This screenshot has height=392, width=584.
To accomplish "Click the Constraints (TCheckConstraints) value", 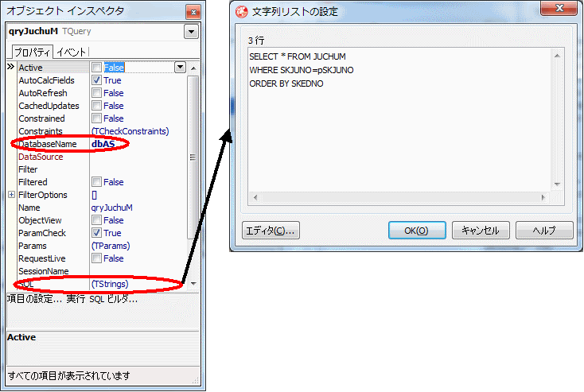I will tap(130, 131).
